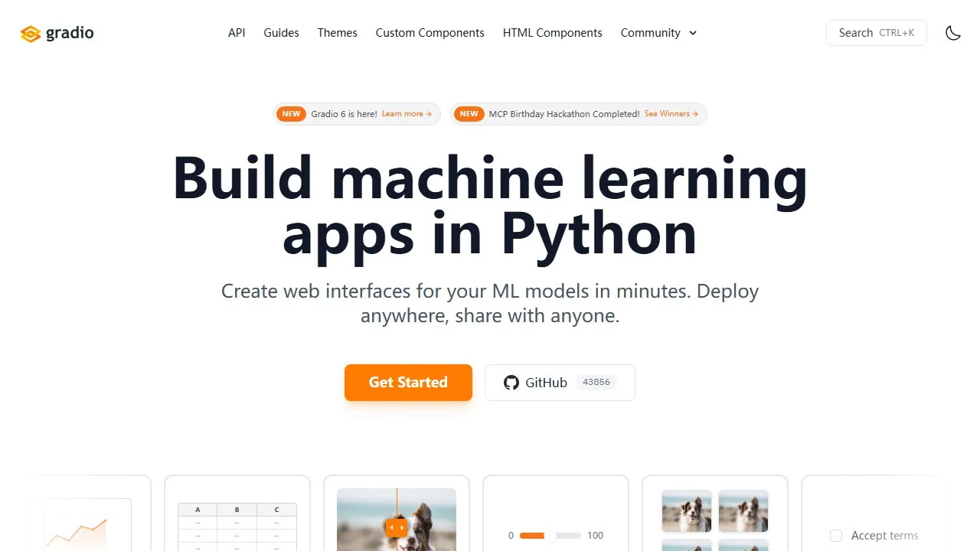
Task: Go to Guides in the top navigation
Action: (281, 33)
